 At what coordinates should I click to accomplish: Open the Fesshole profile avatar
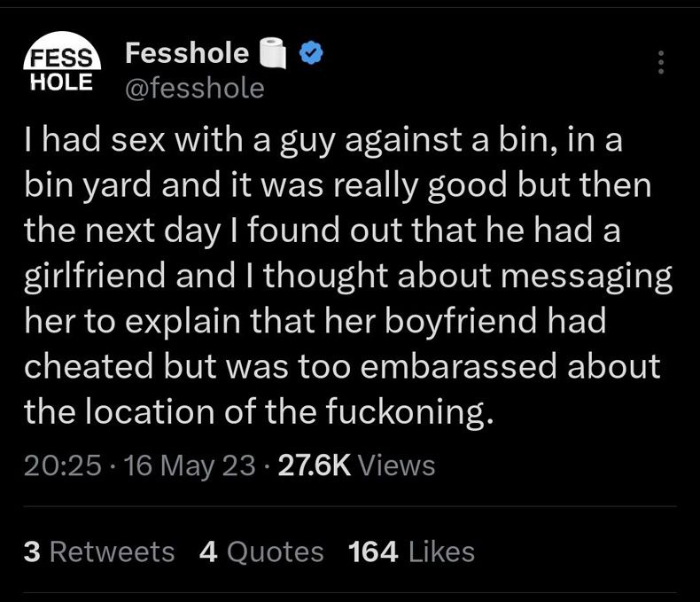pos(62,63)
